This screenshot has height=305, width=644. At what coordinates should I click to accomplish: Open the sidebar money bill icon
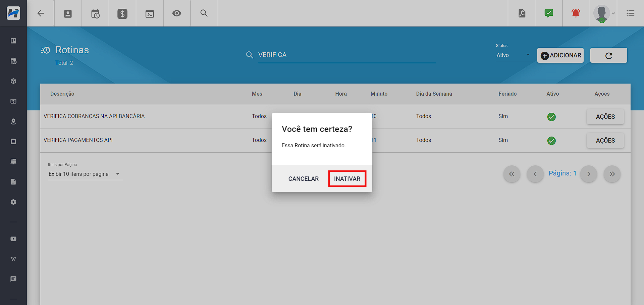pyautogui.click(x=13, y=101)
